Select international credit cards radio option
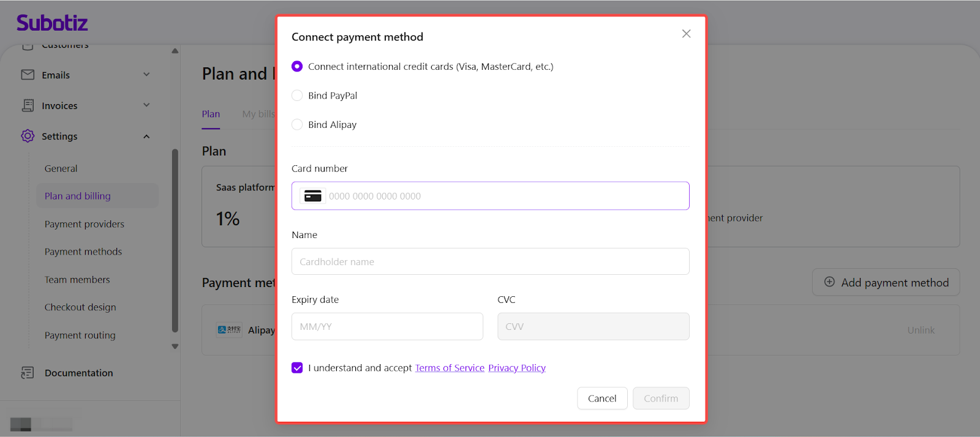Viewport: 980px width, 437px height. (297, 66)
